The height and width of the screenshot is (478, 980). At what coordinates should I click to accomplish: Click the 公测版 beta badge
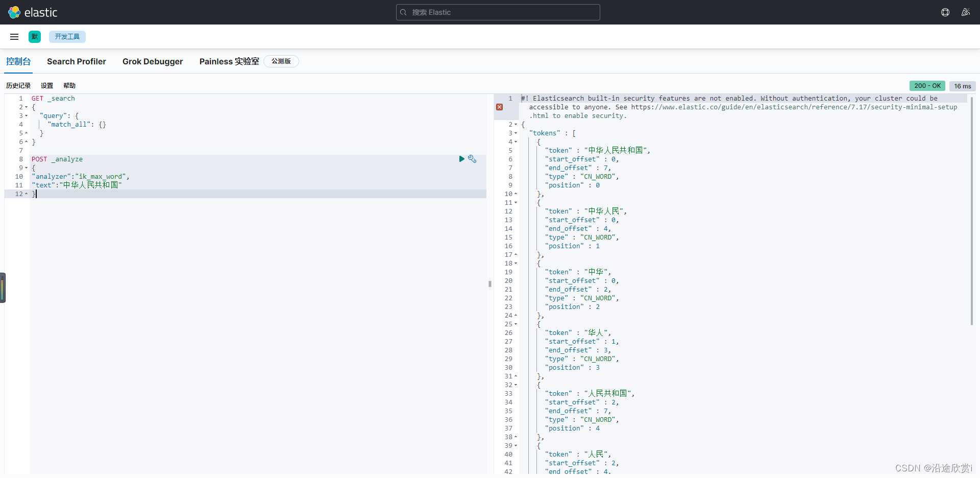[281, 61]
